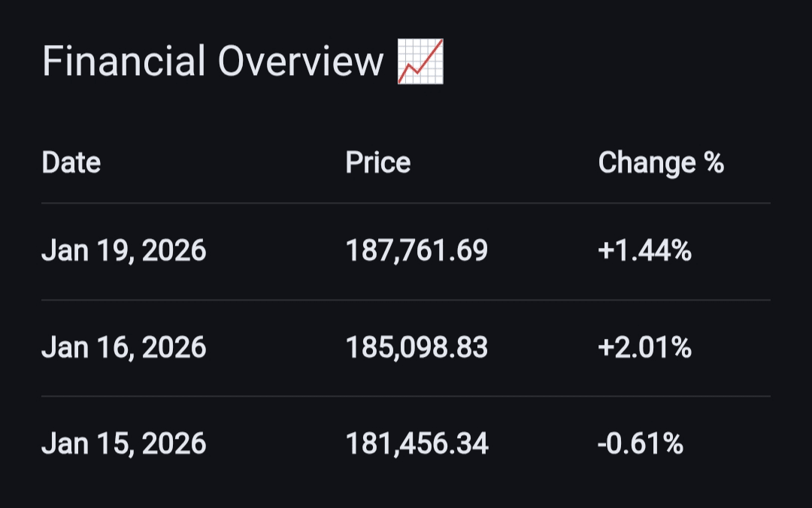Click the Change % column header
812x508 pixels.
coord(660,163)
